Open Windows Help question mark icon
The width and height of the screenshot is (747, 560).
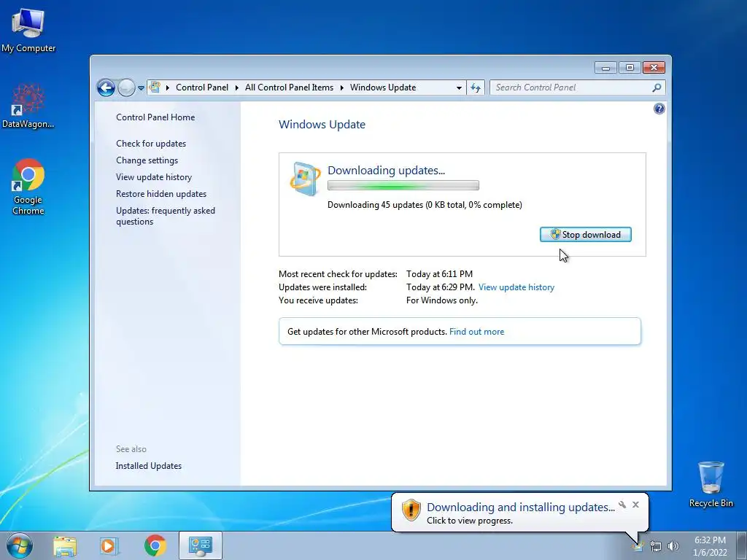click(x=659, y=109)
